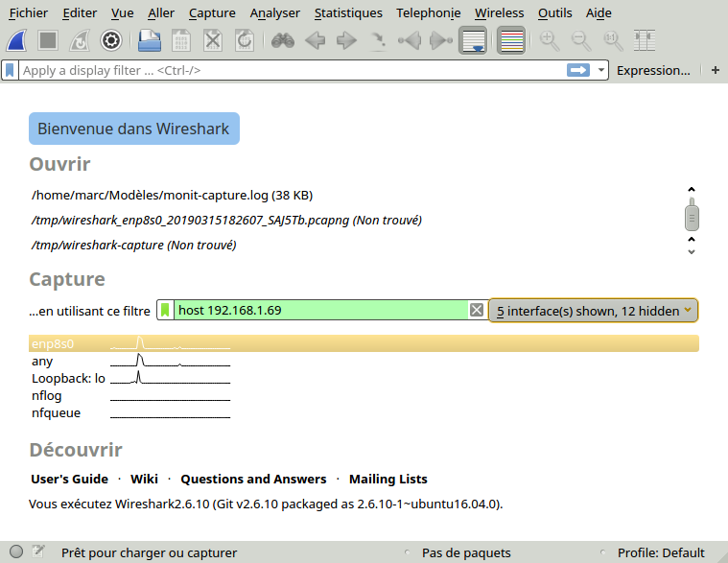This screenshot has height=563, width=728.
Task: Click the restart capture icon
Action: (x=80, y=40)
